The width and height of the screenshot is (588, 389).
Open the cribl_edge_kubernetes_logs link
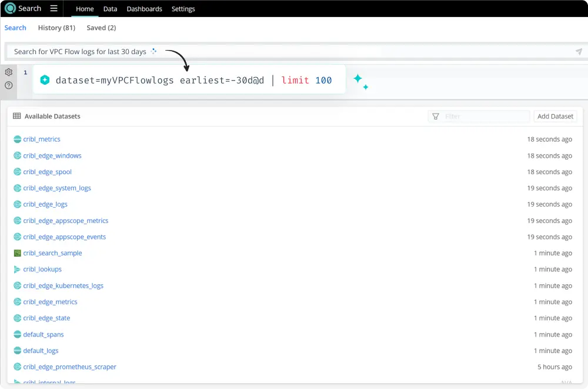[64, 285]
